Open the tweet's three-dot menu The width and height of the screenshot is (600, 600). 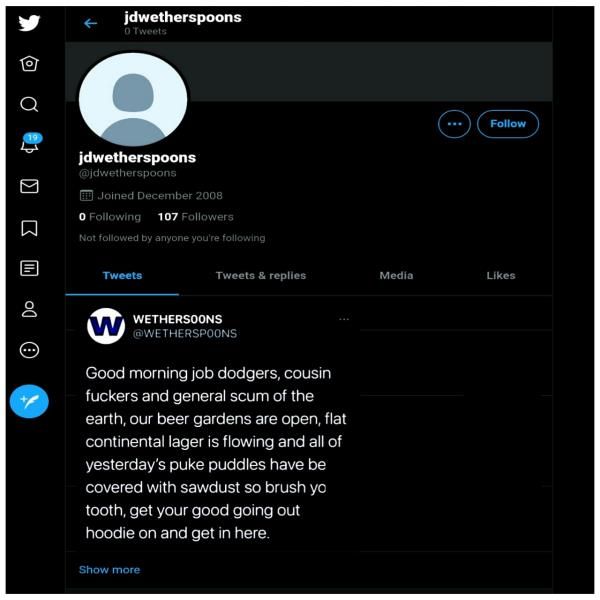[x=344, y=319]
